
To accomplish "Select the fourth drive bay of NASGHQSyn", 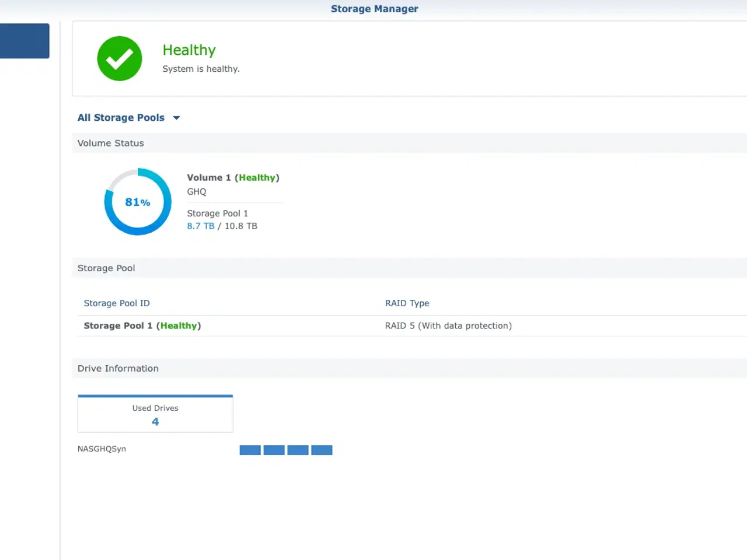I will click(322, 450).
